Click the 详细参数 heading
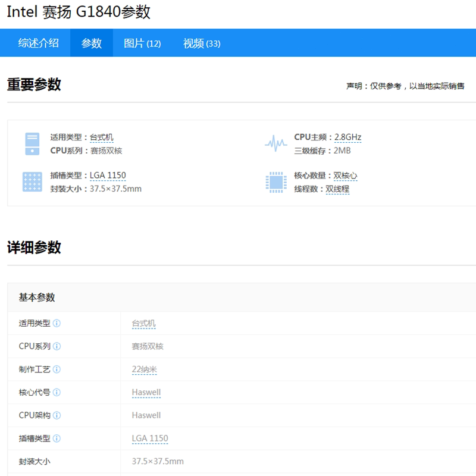Screen dimensions: 476x476 pos(34,248)
